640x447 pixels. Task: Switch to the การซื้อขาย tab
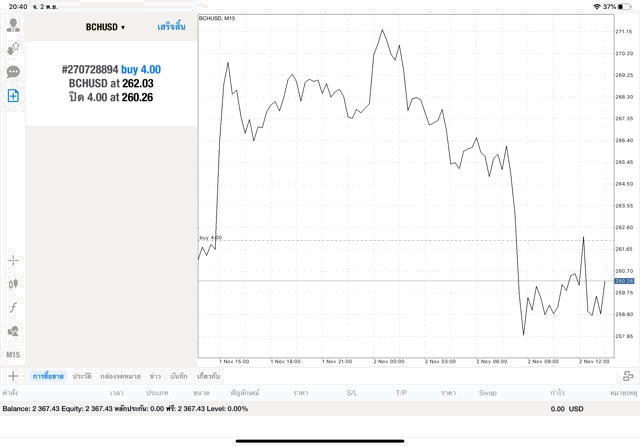tap(47, 376)
